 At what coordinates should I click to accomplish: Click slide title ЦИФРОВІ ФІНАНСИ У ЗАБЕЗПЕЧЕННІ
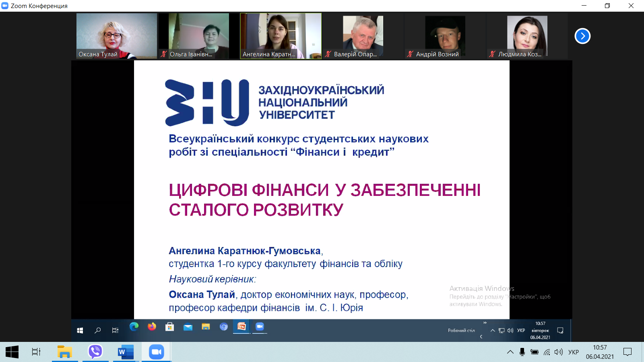(325, 190)
